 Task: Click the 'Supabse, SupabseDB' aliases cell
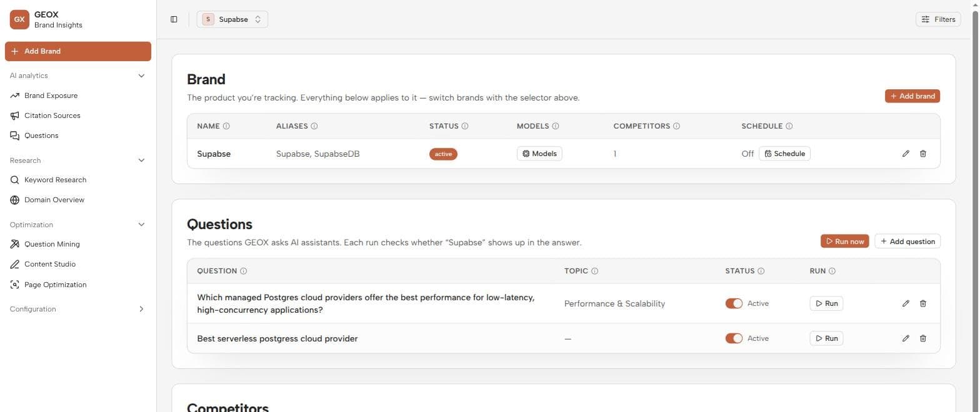(317, 154)
